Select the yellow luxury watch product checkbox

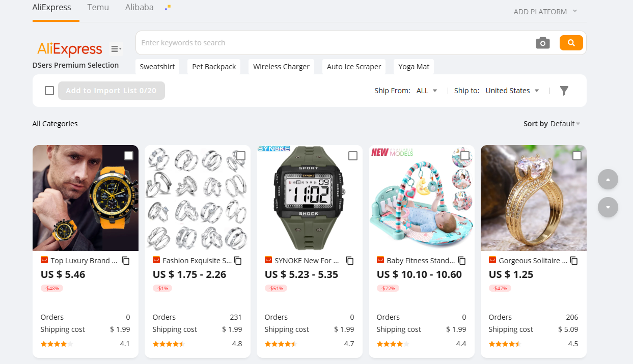(129, 156)
